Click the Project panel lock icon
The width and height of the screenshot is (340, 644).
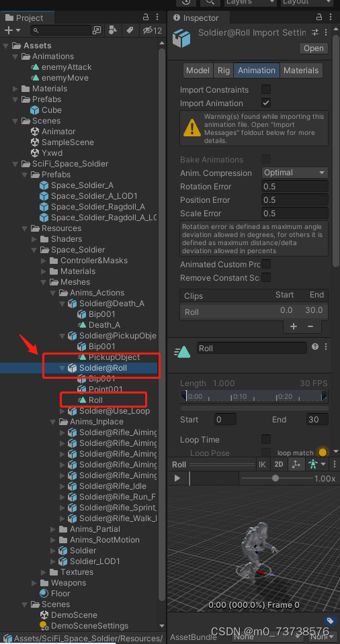pos(146,17)
